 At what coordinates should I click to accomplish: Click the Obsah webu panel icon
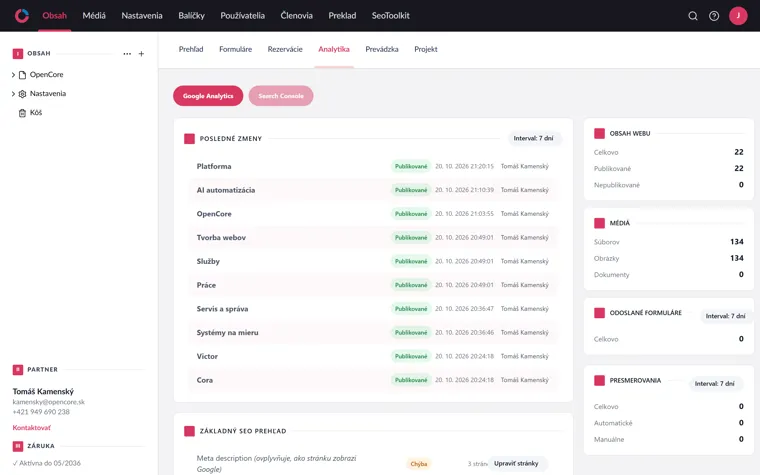600,133
